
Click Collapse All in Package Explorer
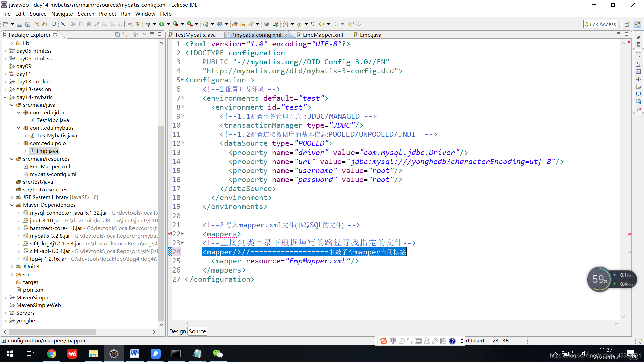(117, 34)
